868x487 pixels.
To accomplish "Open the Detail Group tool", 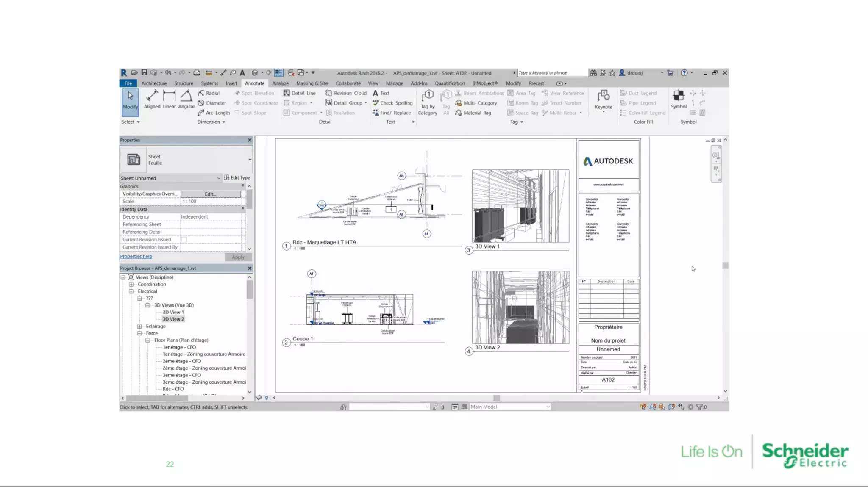I will click(346, 103).
